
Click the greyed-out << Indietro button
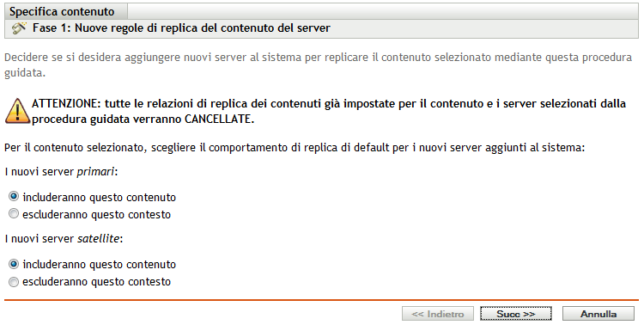pyautogui.click(x=438, y=314)
